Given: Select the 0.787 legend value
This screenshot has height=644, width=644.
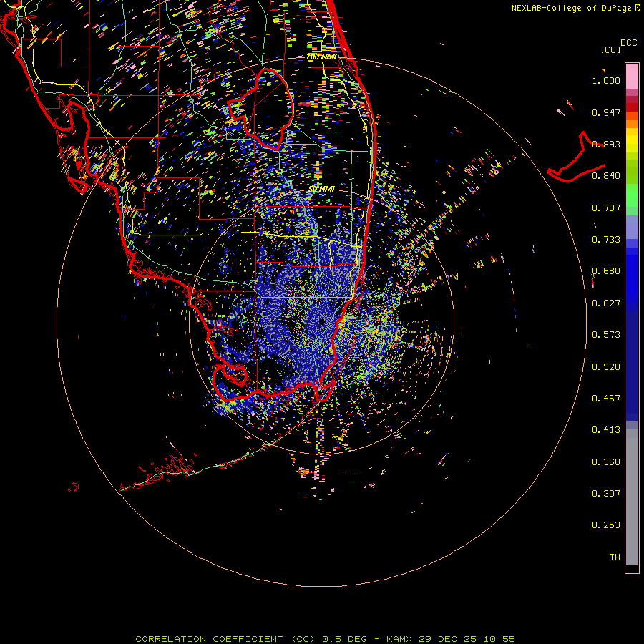Looking at the screenshot, I should [606, 208].
